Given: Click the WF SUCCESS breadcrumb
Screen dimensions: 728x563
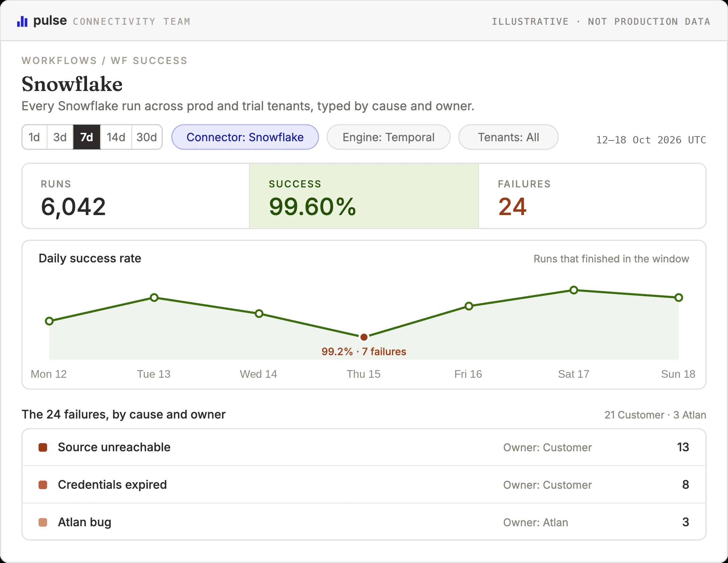Looking at the screenshot, I should point(149,60).
